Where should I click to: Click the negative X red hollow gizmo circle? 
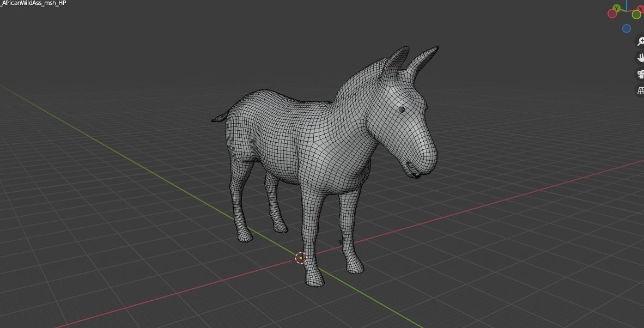(x=612, y=14)
